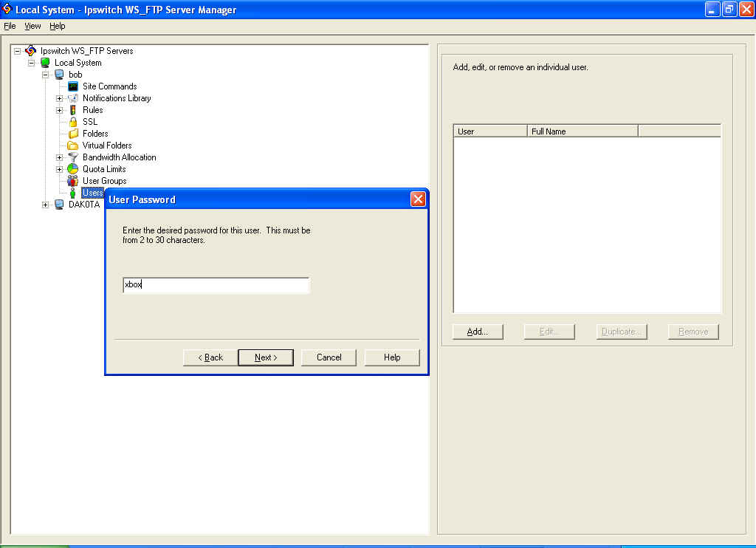756x548 pixels.
Task: Click the Virtual Folders icon
Action: pyautogui.click(x=73, y=145)
